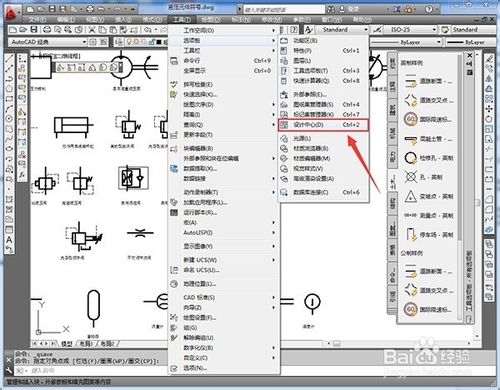Choose 快速计算器(Q) menu entry
500x390 pixels.
(x=324, y=81)
